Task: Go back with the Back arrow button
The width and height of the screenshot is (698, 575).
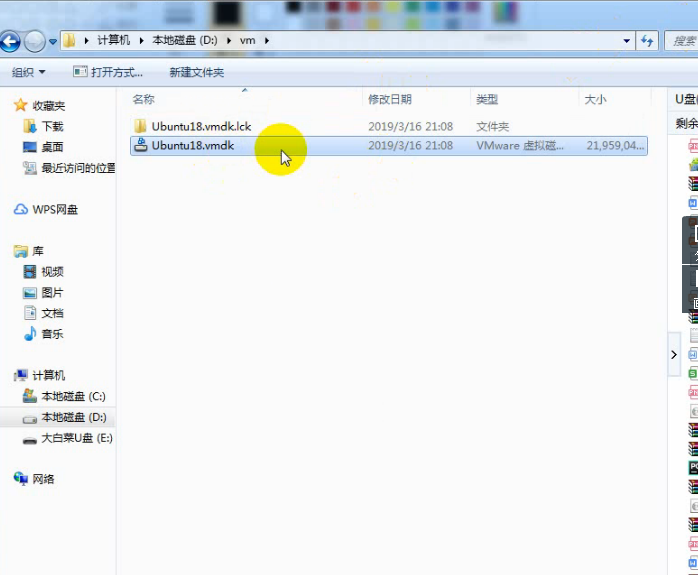Action: pyautogui.click(x=10, y=42)
